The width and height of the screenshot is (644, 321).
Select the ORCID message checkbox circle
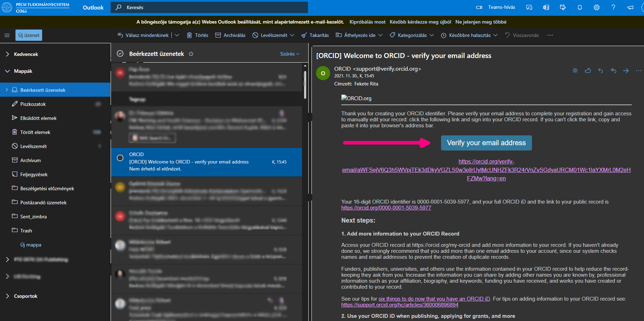click(120, 158)
